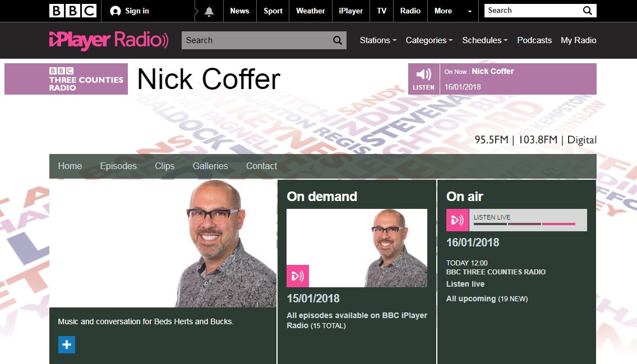The height and width of the screenshot is (364, 637).
Task: Click magnifier icon in iPlayer Radio search
Action: click(x=337, y=40)
